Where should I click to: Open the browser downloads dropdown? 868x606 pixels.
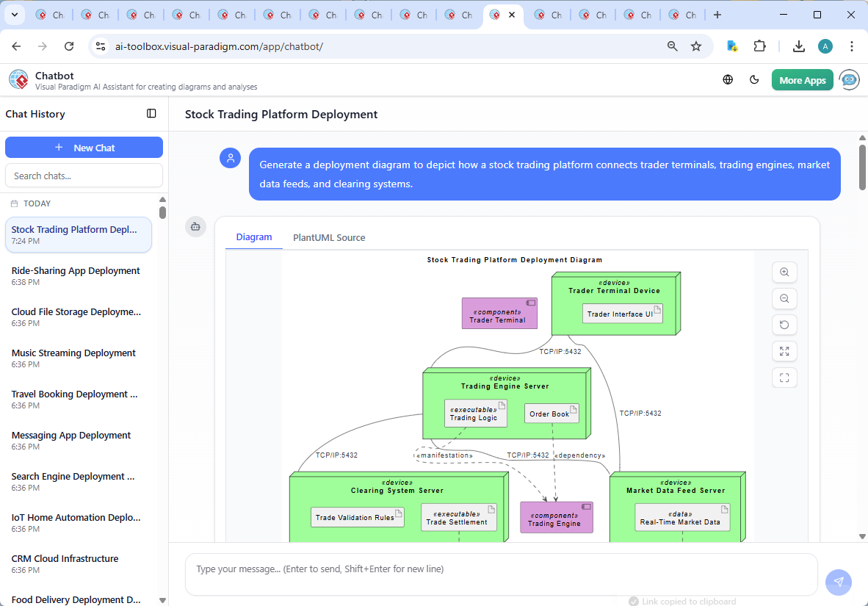click(x=798, y=46)
